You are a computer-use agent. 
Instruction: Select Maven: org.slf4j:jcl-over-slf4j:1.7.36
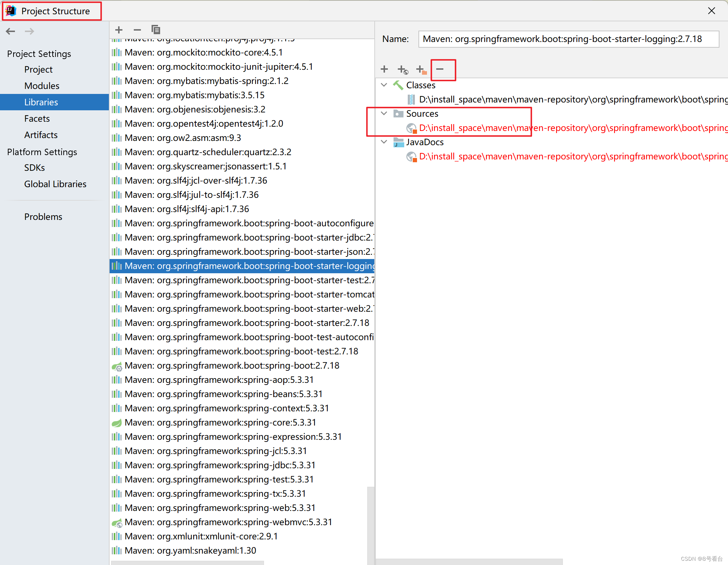click(242, 181)
